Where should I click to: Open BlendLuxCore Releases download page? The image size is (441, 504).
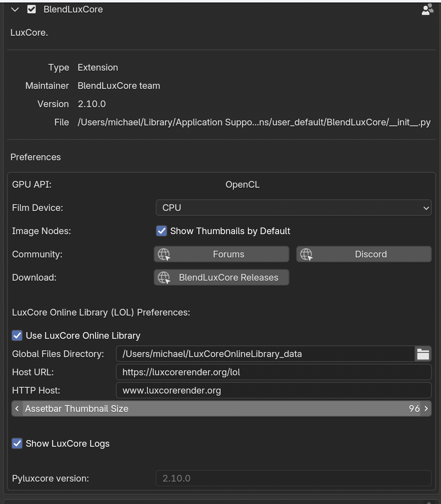228,278
